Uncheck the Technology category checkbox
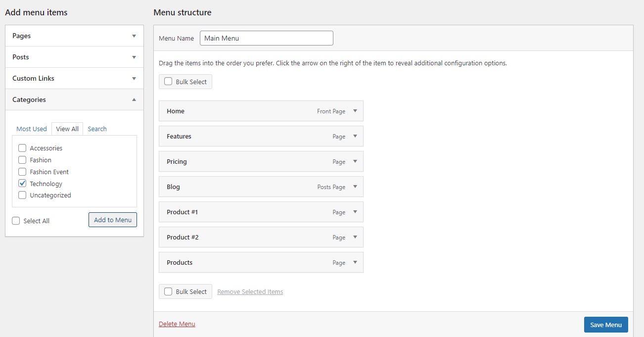644x337 pixels. pyautogui.click(x=22, y=183)
